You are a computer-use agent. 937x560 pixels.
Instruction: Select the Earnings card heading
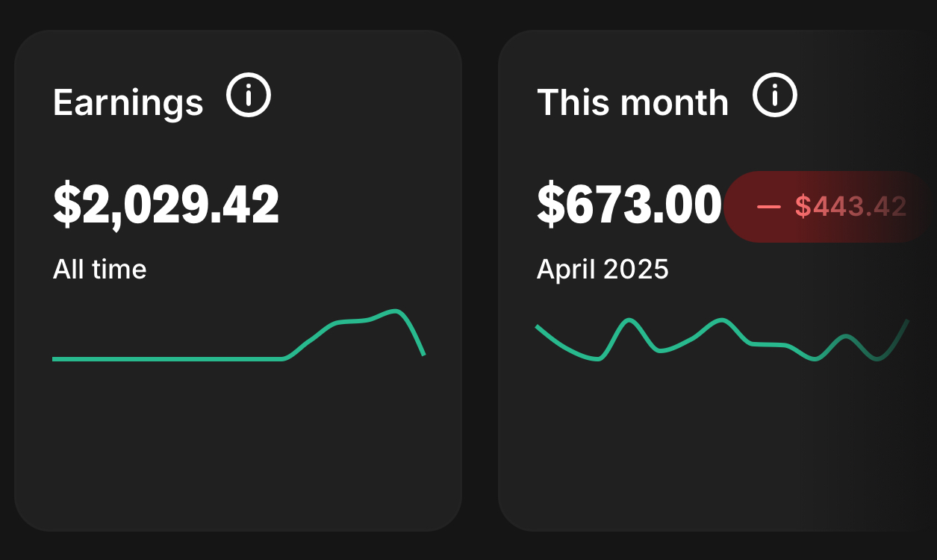(x=128, y=102)
